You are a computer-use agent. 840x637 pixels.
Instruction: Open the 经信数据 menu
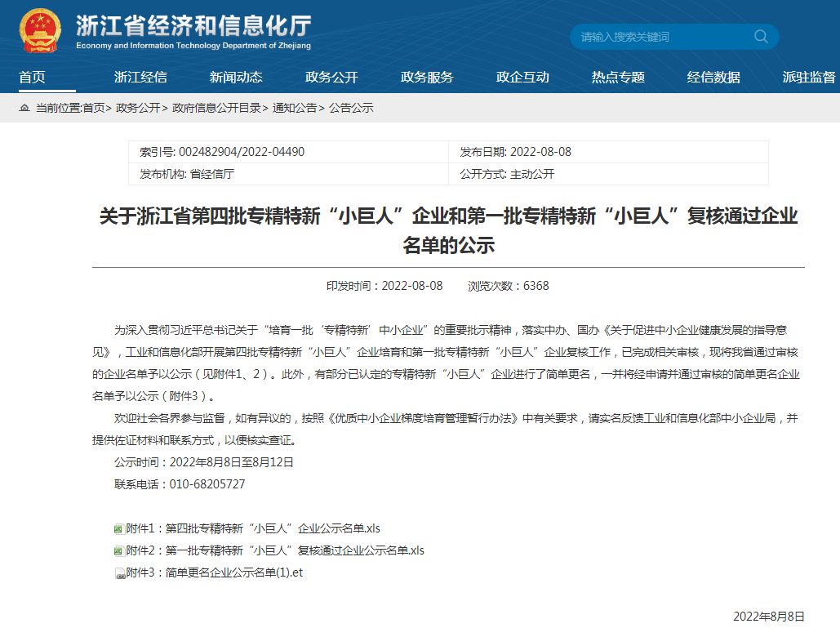(x=713, y=77)
